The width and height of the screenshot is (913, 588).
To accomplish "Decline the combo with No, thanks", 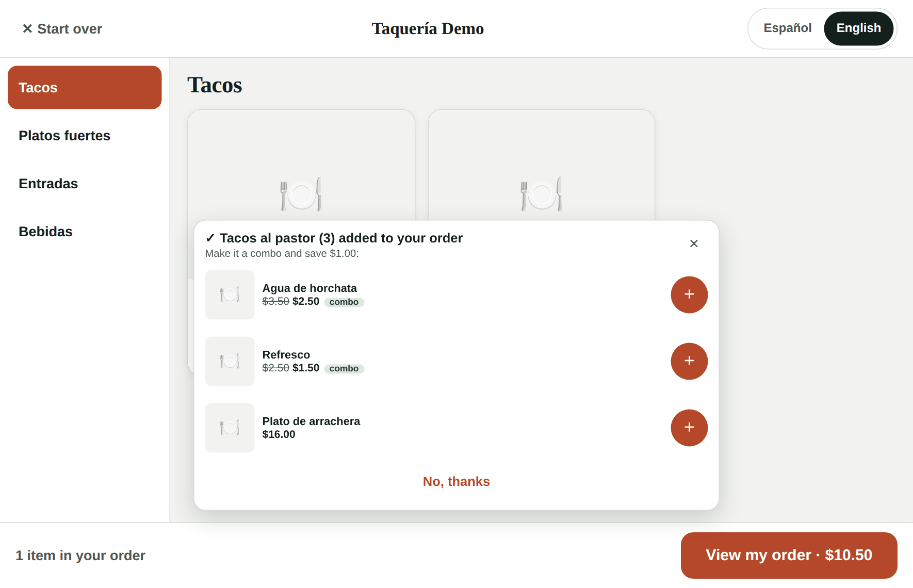I will click(x=456, y=481).
